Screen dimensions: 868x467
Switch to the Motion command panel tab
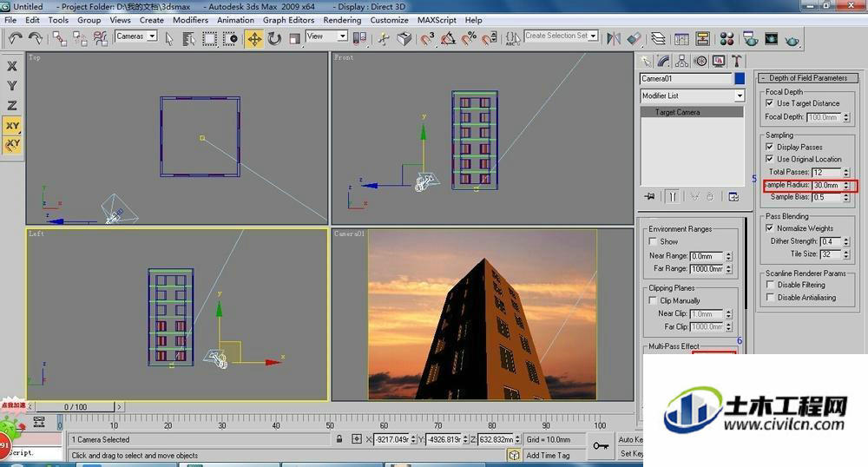point(700,60)
